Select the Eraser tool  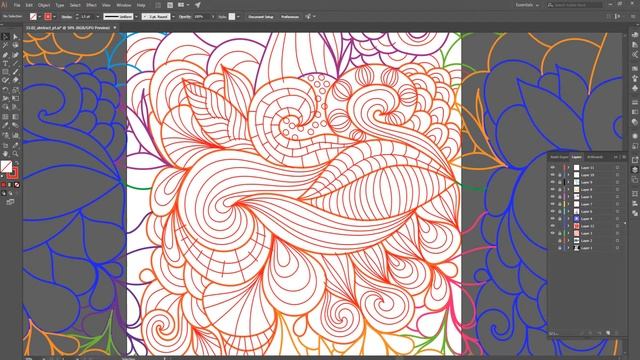(15, 80)
